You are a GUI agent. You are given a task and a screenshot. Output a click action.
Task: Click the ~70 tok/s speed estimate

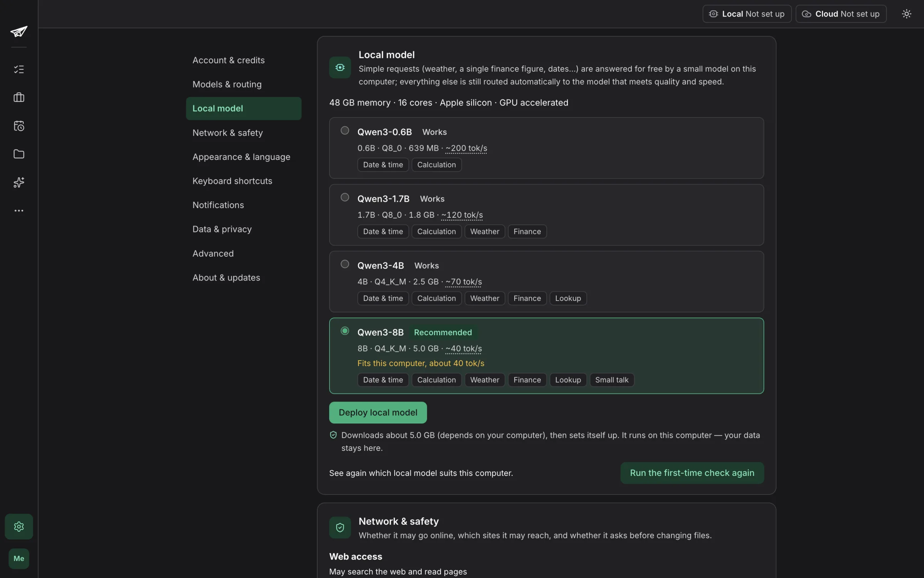464,282
